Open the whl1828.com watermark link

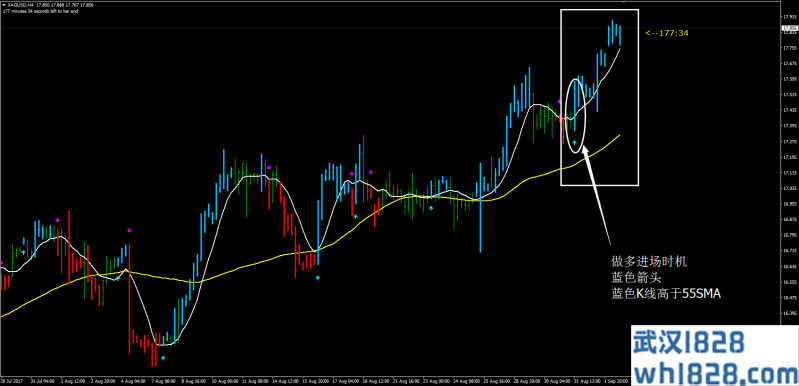click(714, 373)
